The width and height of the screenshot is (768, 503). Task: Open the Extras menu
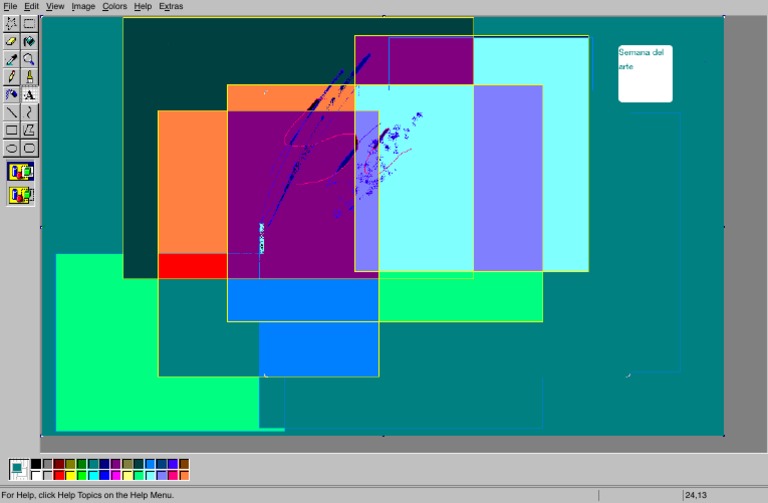click(171, 6)
